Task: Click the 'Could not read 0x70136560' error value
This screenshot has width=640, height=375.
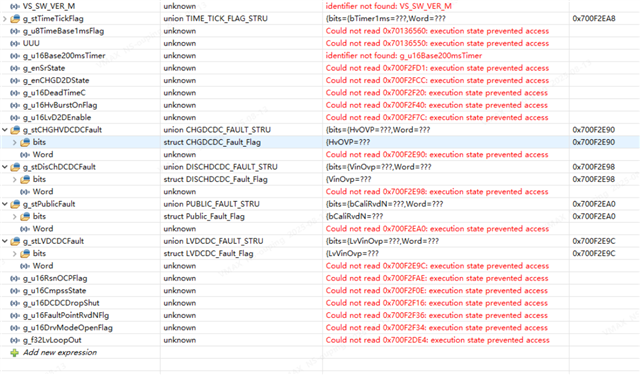Action: pos(437,31)
